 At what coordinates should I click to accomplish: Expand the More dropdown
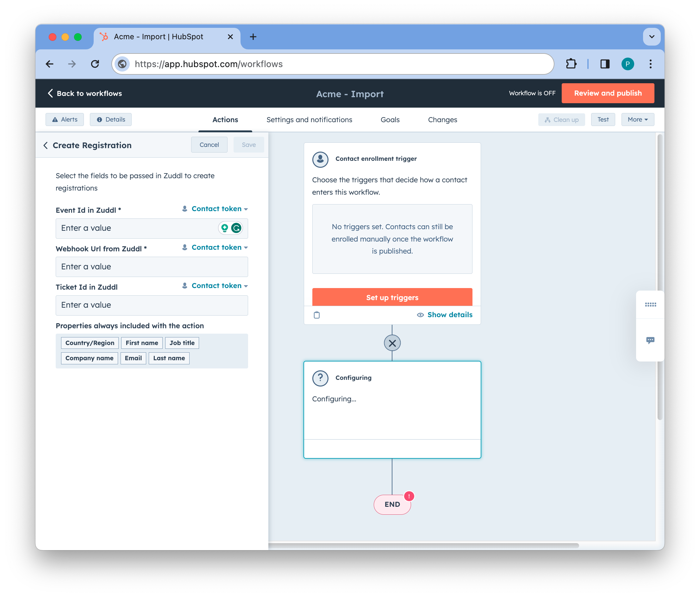637,120
